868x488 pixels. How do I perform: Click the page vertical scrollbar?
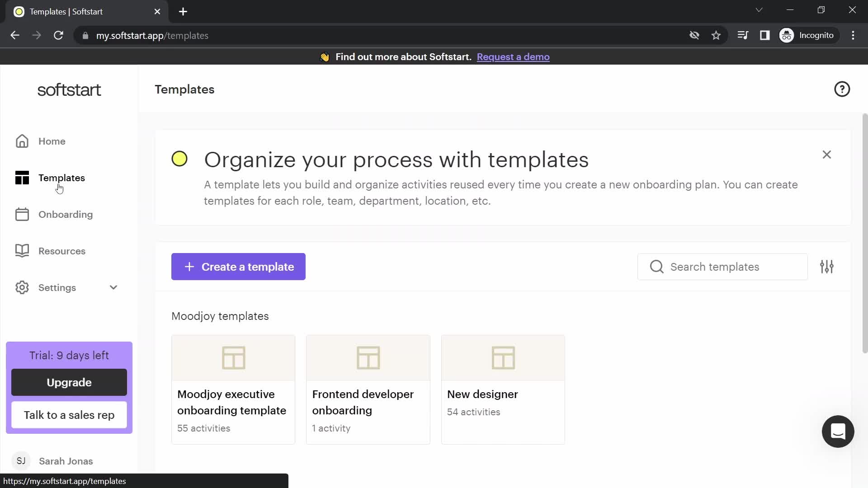point(865,233)
